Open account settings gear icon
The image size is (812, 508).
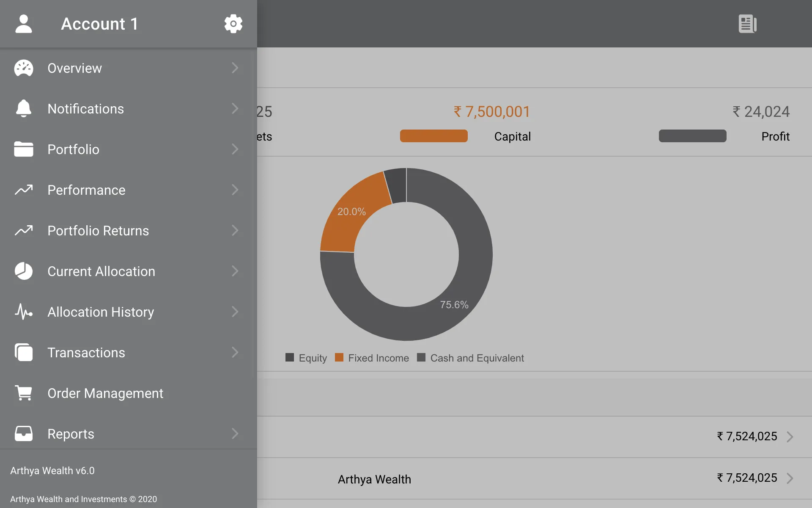click(x=233, y=23)
